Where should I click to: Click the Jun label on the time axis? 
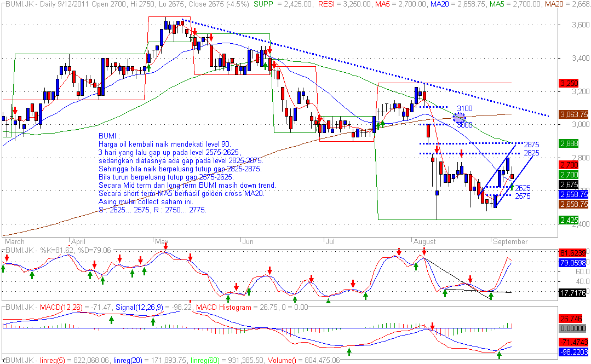248,241
